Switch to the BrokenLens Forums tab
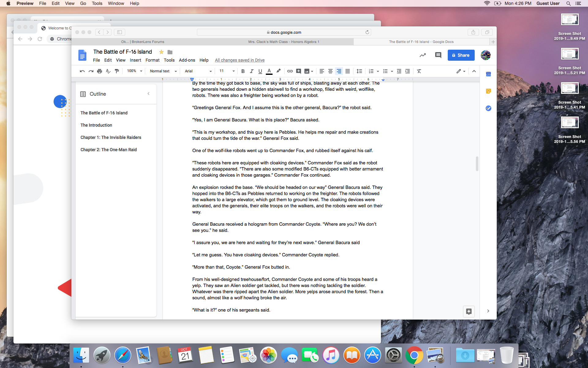 click(x=143, y=42)
